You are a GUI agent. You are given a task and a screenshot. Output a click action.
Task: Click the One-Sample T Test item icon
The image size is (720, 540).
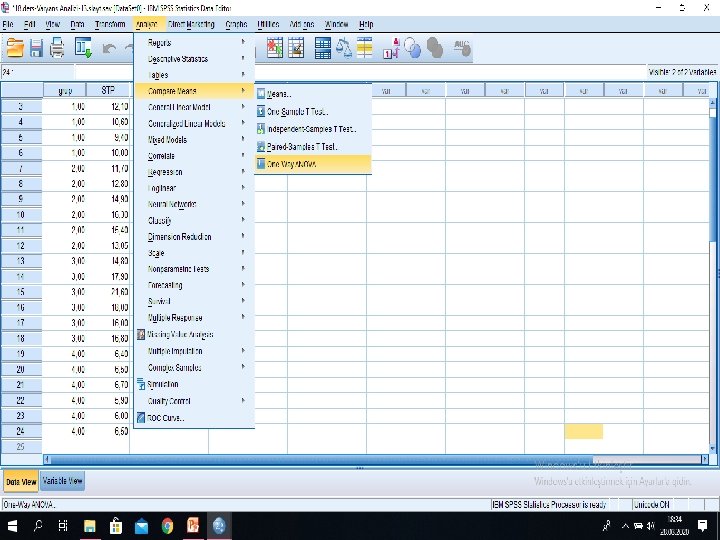(261, 111)
